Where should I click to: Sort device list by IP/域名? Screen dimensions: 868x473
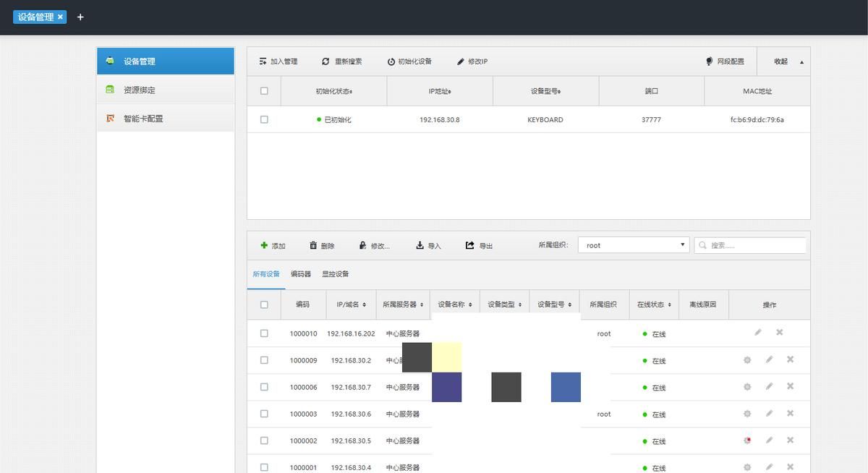coord(351,304)
